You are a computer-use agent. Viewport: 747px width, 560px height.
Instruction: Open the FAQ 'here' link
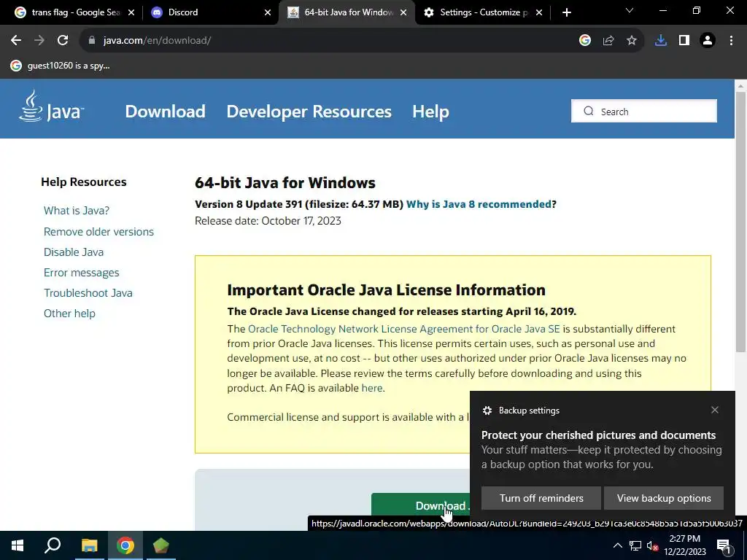(x=371, y=388)
